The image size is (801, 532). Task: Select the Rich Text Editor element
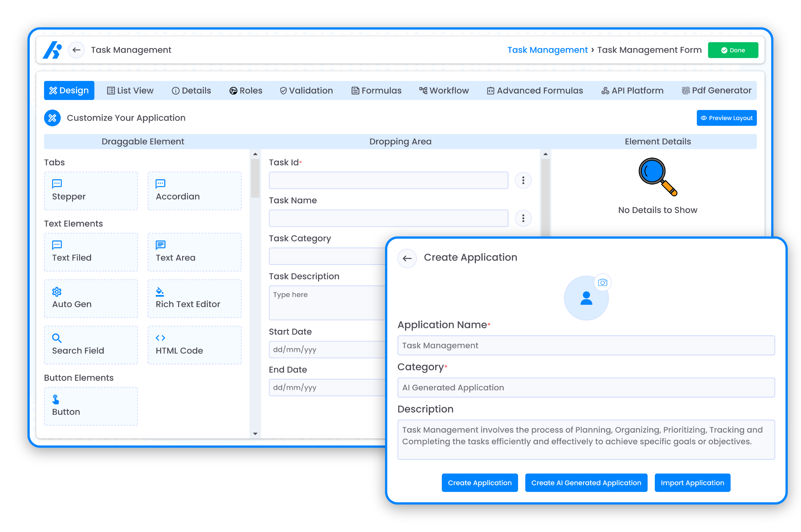coord(194,298)
